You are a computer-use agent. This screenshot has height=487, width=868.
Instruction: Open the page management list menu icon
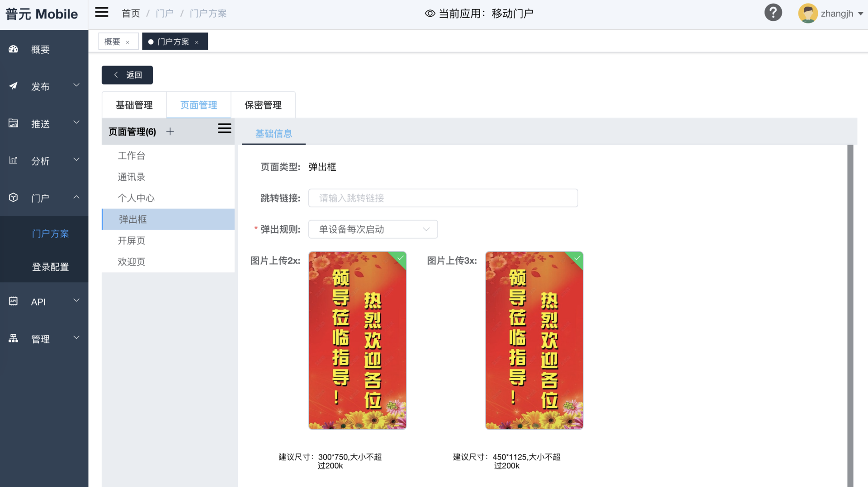pos(224,129)
